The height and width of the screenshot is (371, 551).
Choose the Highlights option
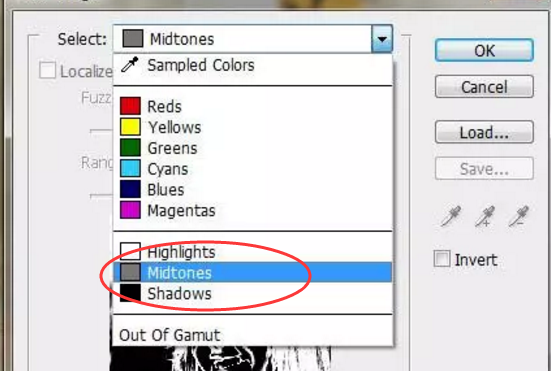click(x=253, y=252)
